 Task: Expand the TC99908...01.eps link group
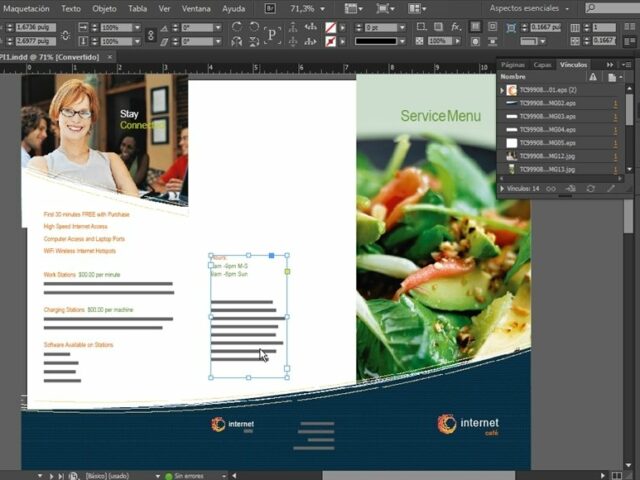[x=502, y=90]
